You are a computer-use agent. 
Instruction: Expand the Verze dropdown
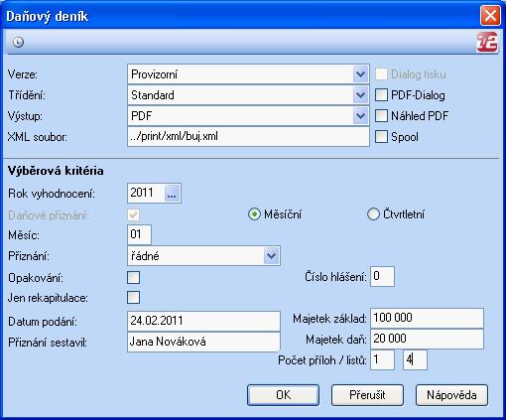click(x=360, y=74)
